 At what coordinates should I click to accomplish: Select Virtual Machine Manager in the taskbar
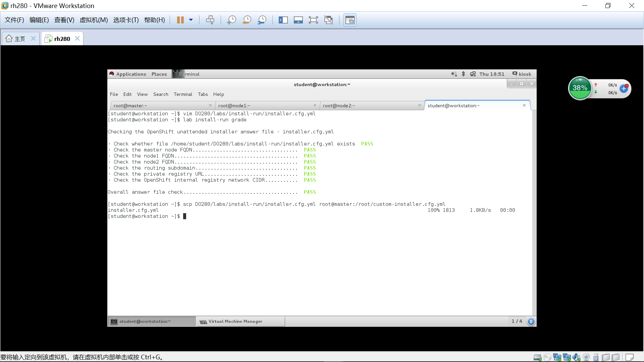[240, 321]
